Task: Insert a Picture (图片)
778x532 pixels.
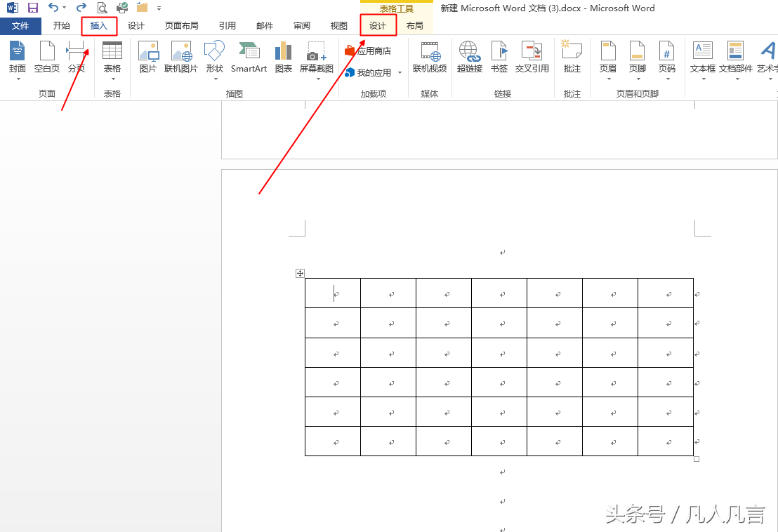Action: [148, 57]
